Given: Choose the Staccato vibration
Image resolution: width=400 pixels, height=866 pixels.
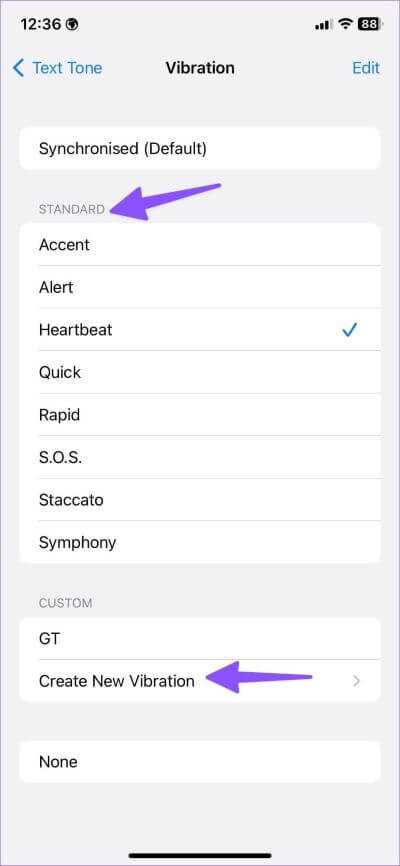Looking at the screenshot, I should [x=199, y=500].
